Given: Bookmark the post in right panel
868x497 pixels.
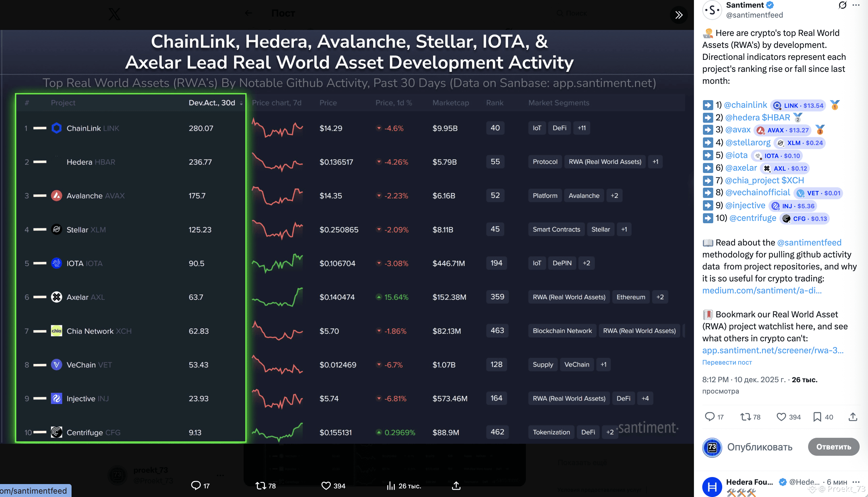Looking at the screenshot, I should pos(817,416).
